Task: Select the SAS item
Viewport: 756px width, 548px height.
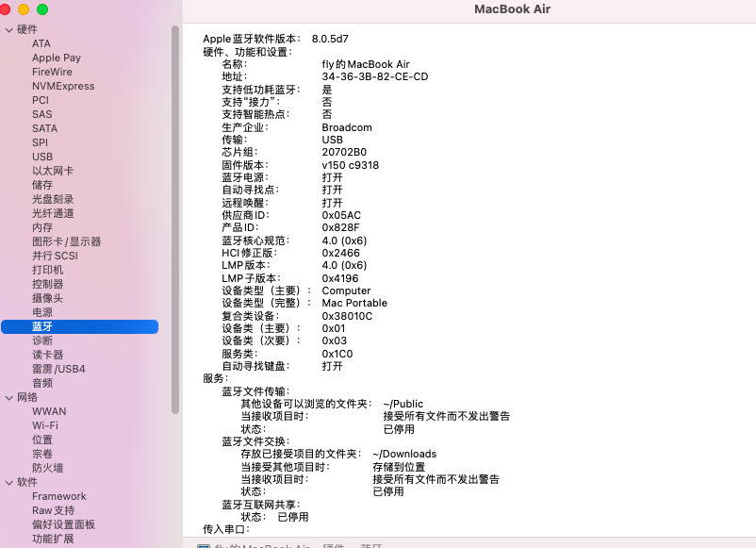Action: 41,114
